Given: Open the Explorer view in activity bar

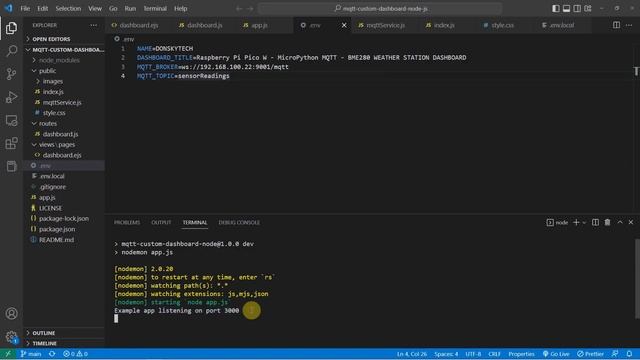Looking at the screenshot, I should click(x=11, y=28).
